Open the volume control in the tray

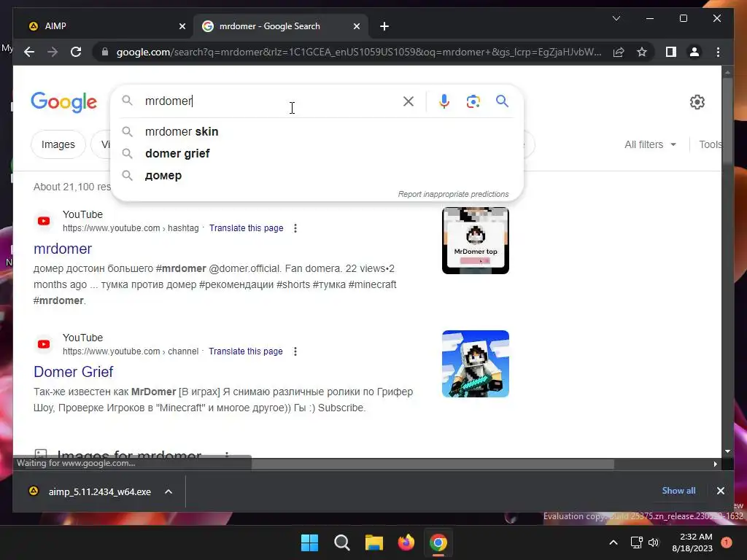click(x=654, y=542)
